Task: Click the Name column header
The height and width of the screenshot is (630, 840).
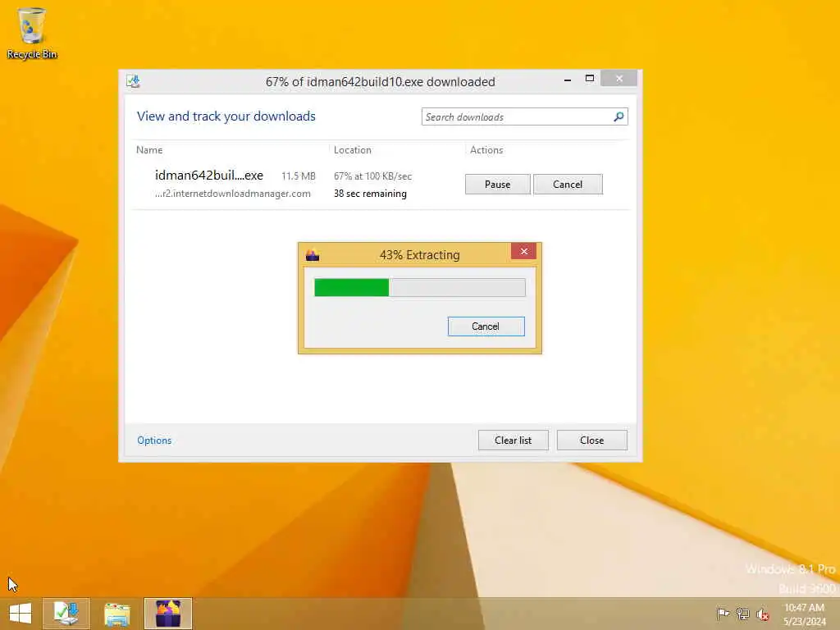Action: 149,150
